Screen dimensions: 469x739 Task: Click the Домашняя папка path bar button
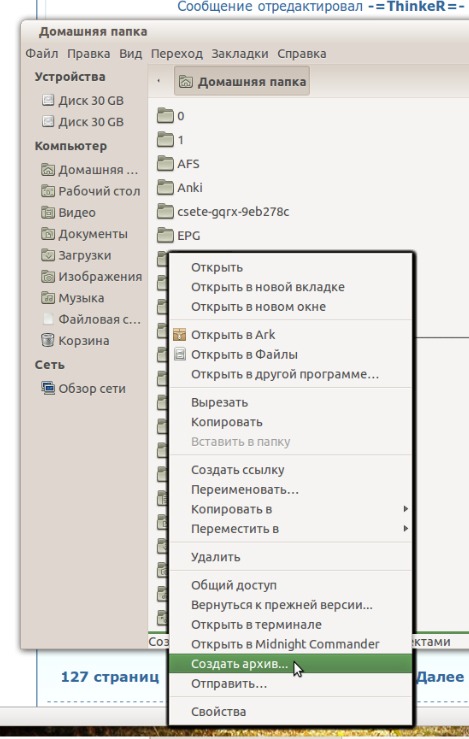(x=242, y=81)
